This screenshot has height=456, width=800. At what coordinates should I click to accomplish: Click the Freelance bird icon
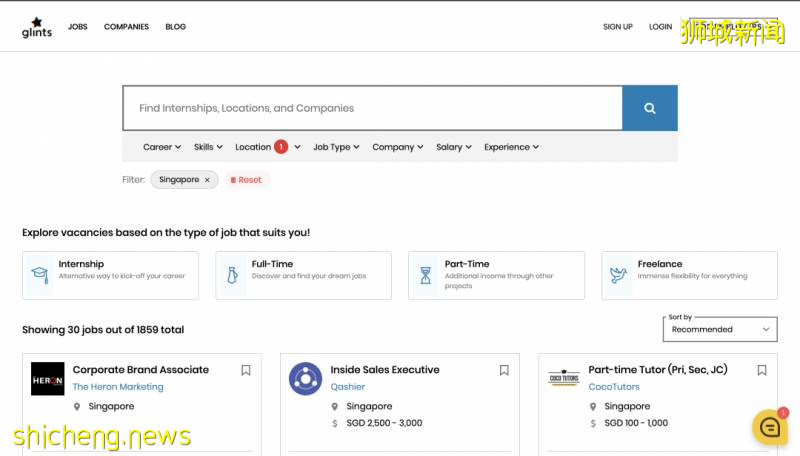coord(619,275)
